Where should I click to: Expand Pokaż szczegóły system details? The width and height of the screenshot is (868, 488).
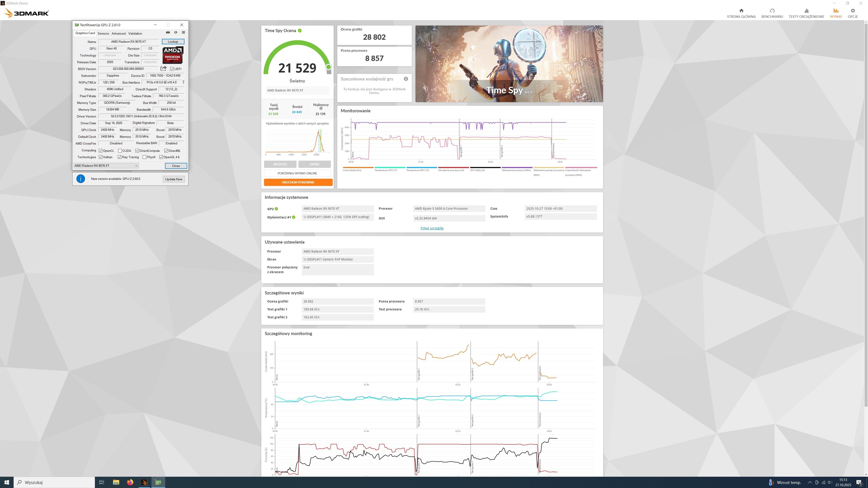[432, 228]
